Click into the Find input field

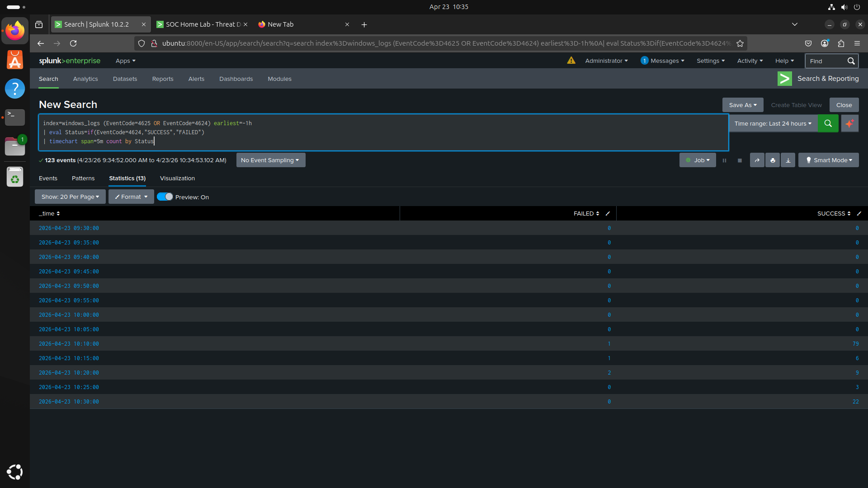[x=826, y=61]
